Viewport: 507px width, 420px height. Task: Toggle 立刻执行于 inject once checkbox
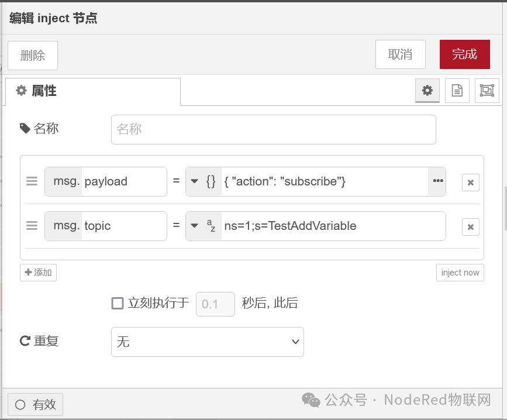tap(118, 303)
